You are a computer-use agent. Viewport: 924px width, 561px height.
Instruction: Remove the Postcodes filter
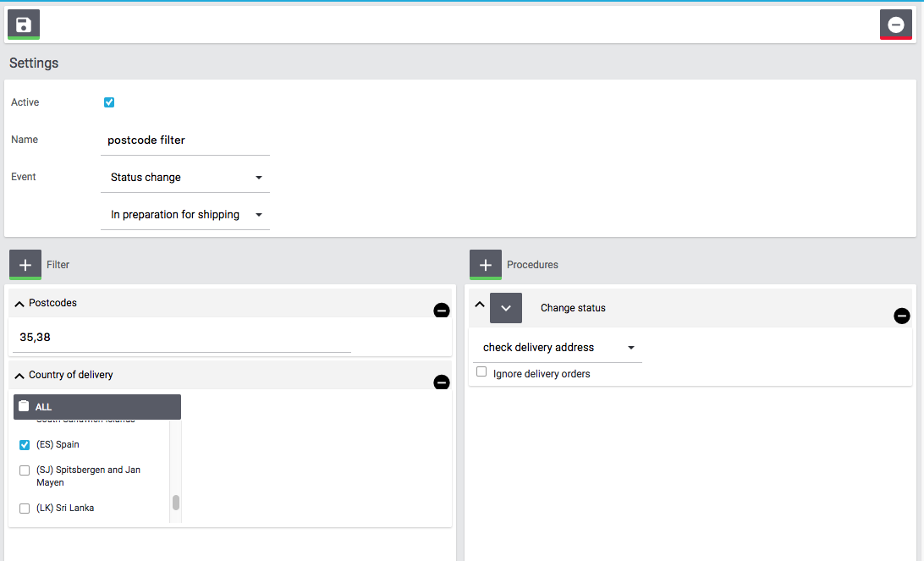coord(441,311)
